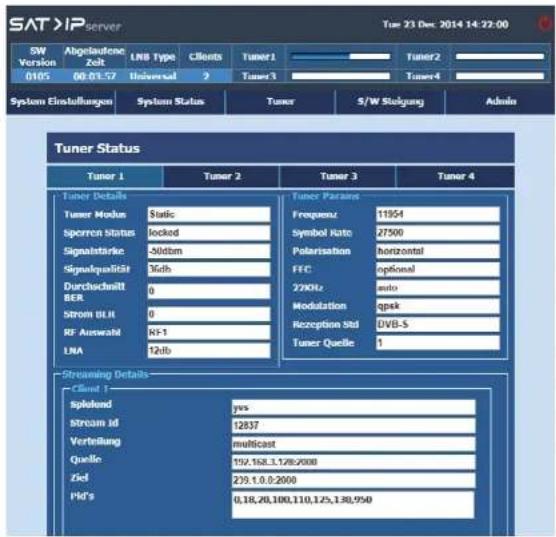The width and height of the screenshot is (556, 537).
Task: Click Strom BER value field
Action: pyautogui.click(x=209, y=314)
